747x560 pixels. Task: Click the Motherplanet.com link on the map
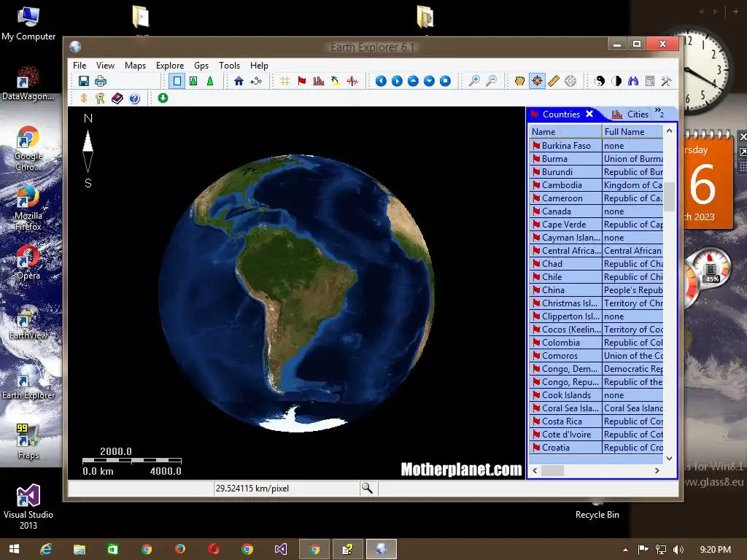(x=461, y=470)
